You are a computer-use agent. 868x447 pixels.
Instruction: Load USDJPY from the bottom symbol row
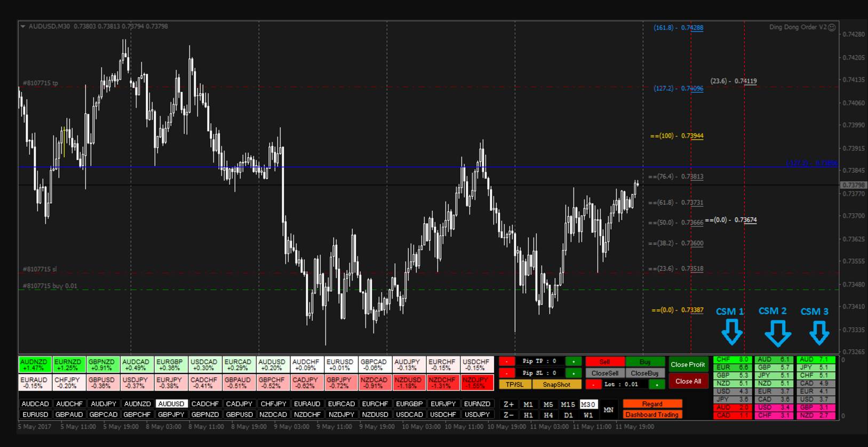[477, 414]
